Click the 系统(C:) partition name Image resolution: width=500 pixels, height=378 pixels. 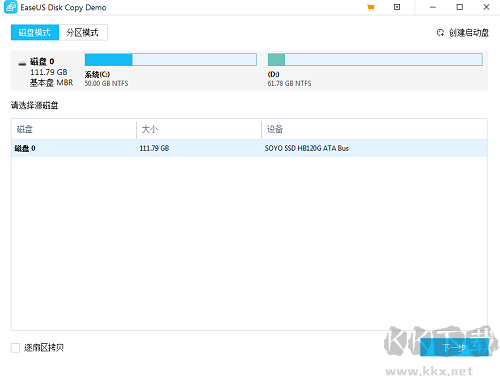(97, 74)
